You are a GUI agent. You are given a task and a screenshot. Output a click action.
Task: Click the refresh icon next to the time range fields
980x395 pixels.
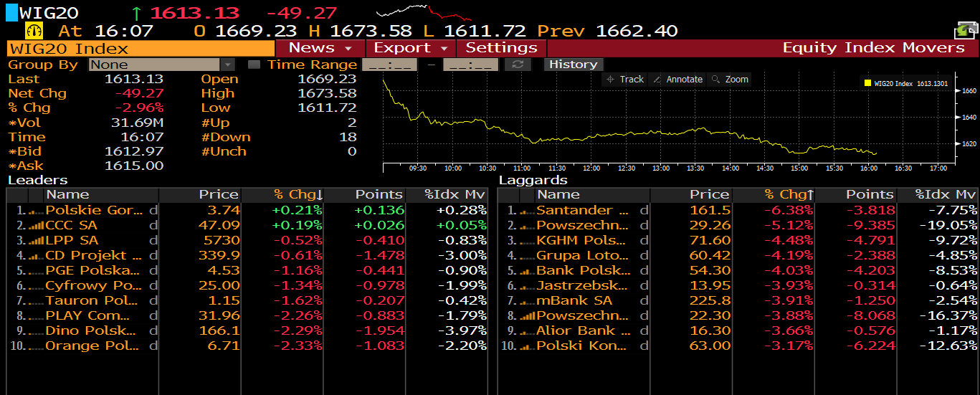click(x=518, y=65)
